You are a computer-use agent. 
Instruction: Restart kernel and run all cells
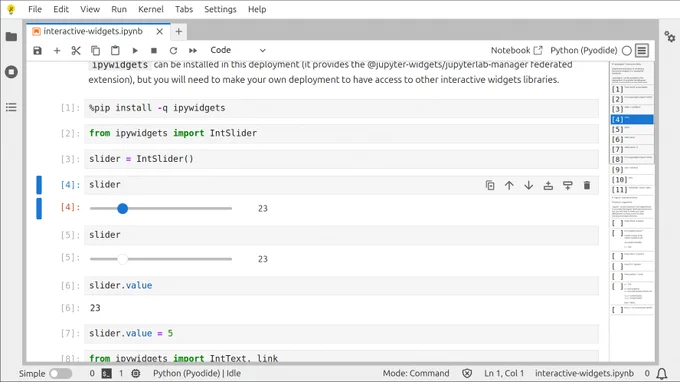[193, 51]
